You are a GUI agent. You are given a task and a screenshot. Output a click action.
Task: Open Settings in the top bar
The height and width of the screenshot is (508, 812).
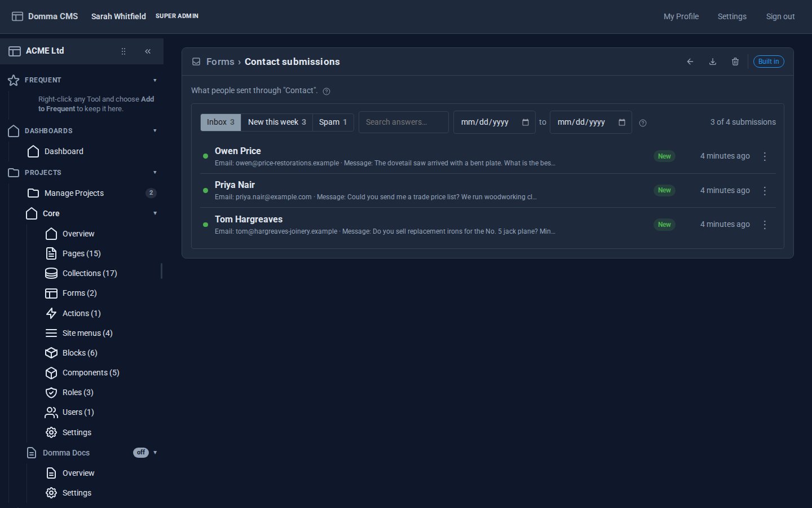[732, 16]
